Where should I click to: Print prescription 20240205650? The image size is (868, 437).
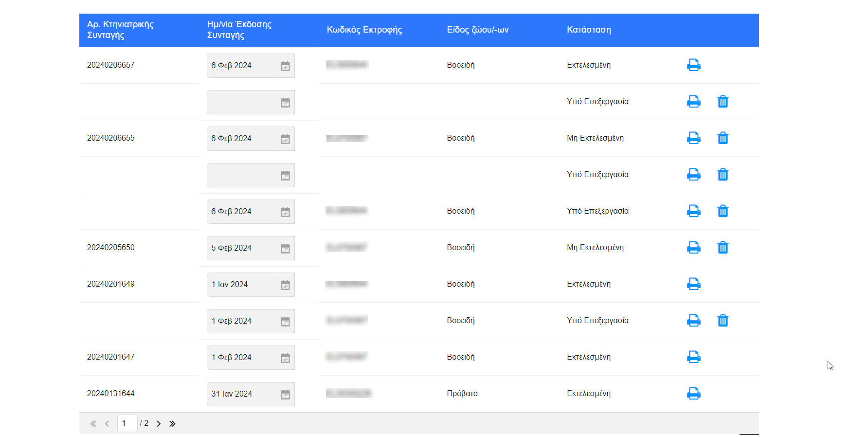point(693,247)
